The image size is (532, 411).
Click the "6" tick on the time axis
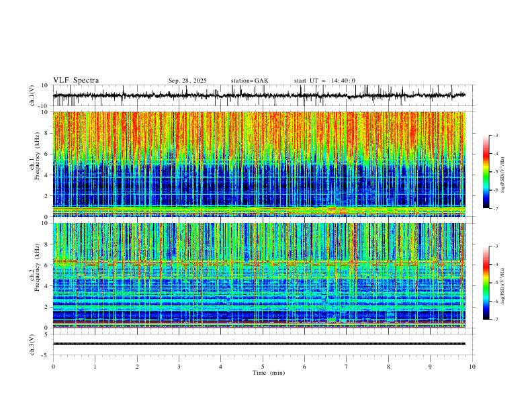304,367
